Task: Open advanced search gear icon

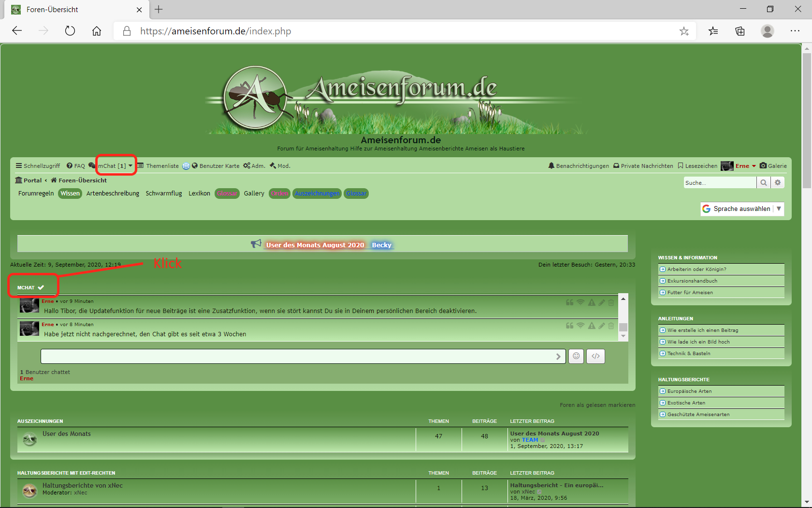Action: point(777,182)
